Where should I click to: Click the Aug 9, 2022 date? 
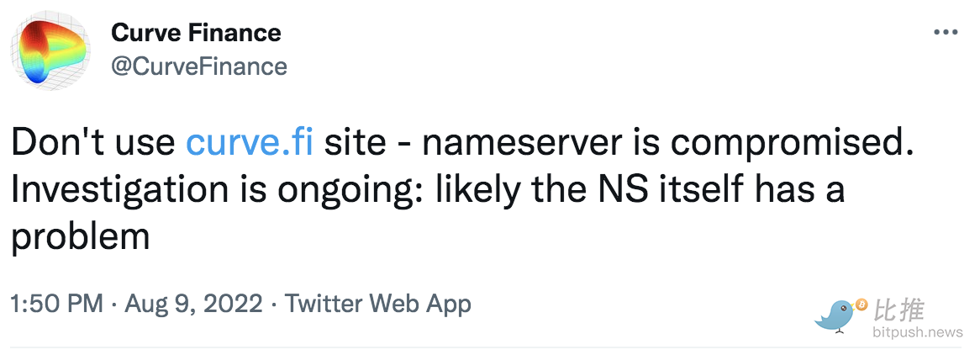pyautogui.click(x=194, y=304)
